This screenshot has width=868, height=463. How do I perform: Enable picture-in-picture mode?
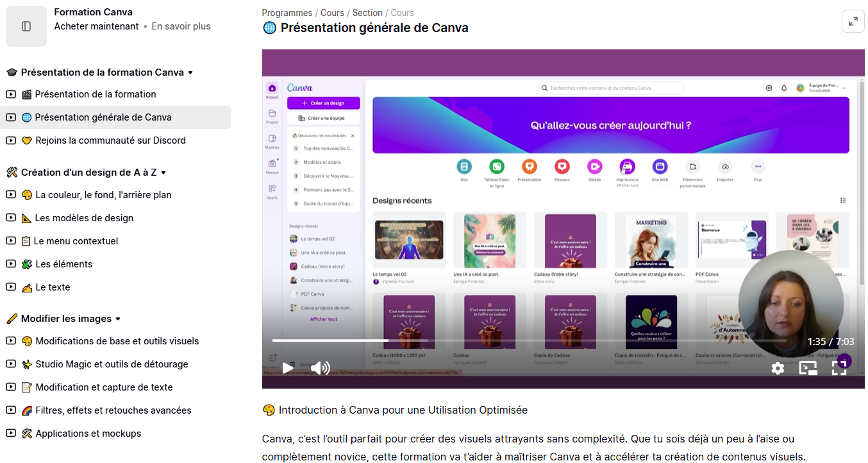click(808, 368)
